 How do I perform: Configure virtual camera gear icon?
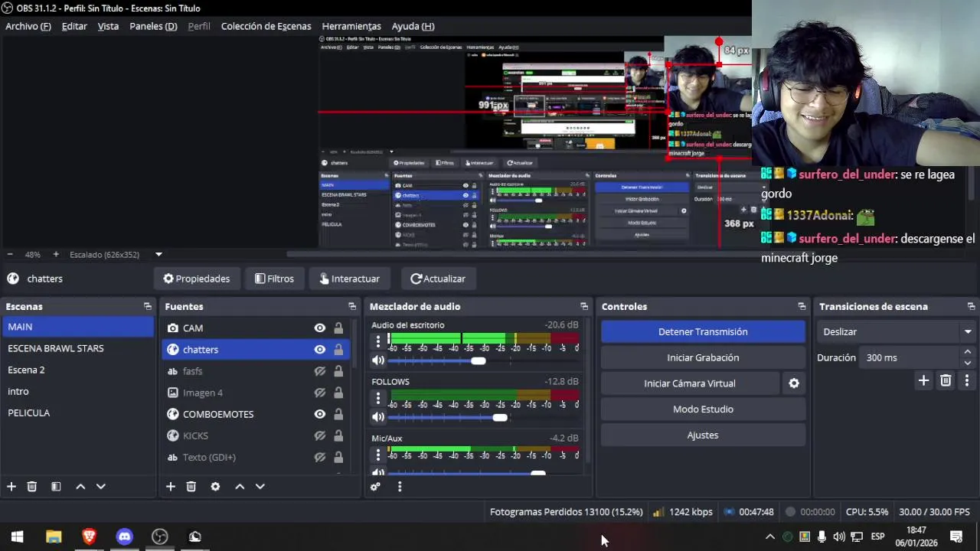click(794, 383)
